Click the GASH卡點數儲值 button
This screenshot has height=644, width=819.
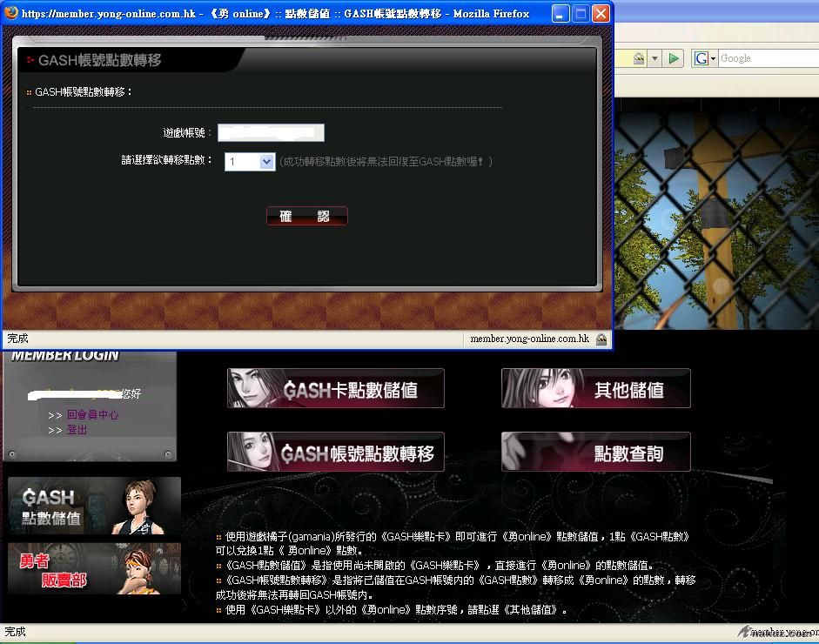click(336, 388)
